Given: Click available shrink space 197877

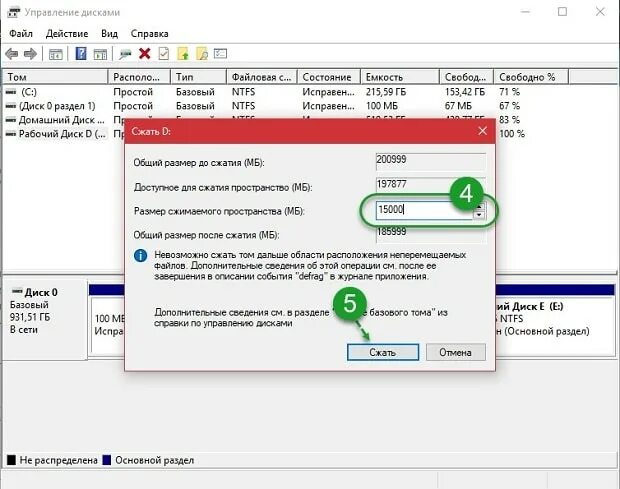Looking at the screenshot, I should point(431,185).
